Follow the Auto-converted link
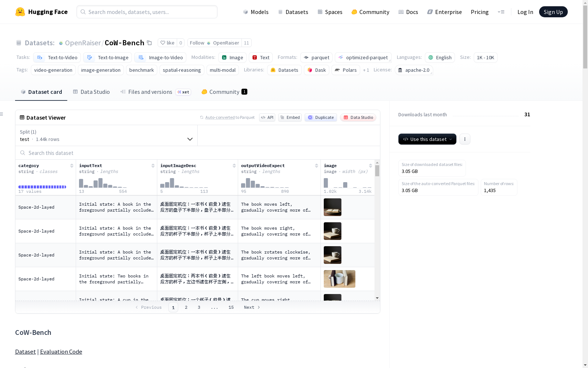 (x=220, y=117)
